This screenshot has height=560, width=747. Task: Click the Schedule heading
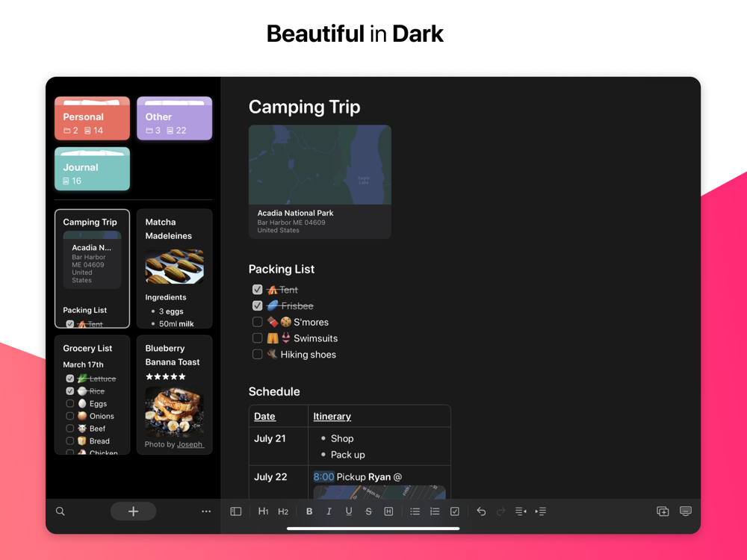click(274, 391)
